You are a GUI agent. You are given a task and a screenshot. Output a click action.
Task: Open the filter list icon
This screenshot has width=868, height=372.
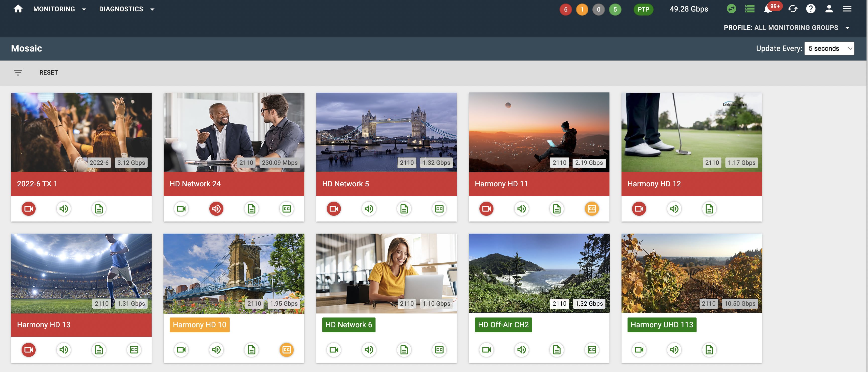[x=18, y=73]
